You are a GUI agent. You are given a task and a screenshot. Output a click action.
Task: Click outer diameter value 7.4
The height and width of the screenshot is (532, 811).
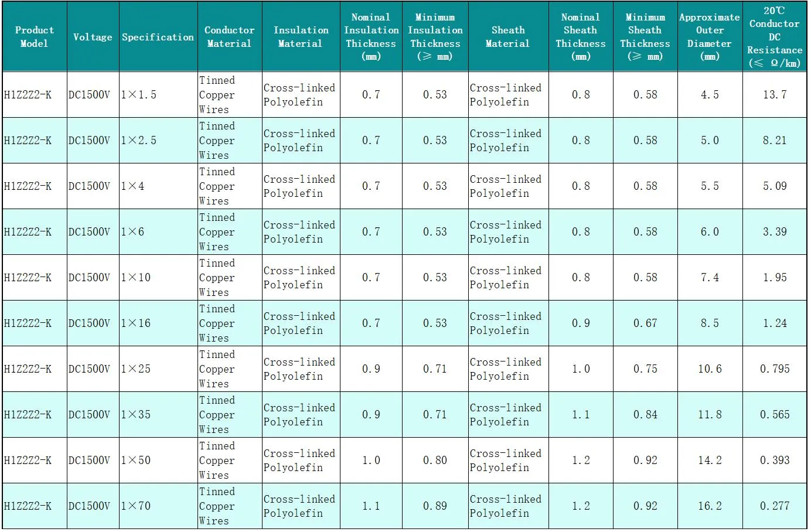[710, 277]
